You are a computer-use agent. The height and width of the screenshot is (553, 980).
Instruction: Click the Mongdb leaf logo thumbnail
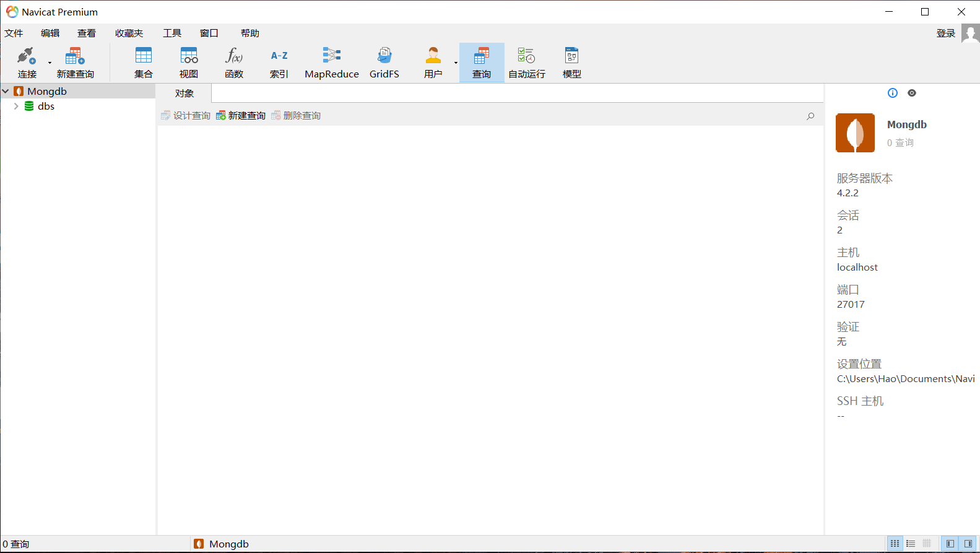coord(856,133)
